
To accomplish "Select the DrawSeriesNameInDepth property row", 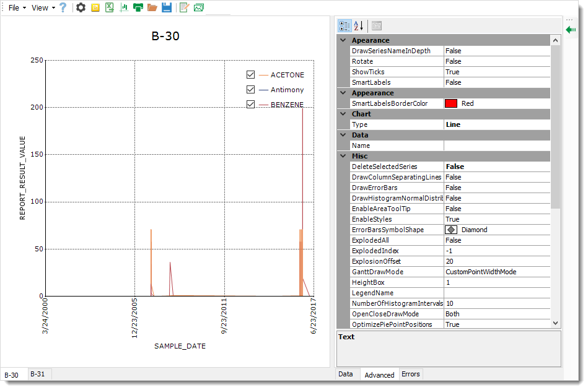I will click(450, 51).
